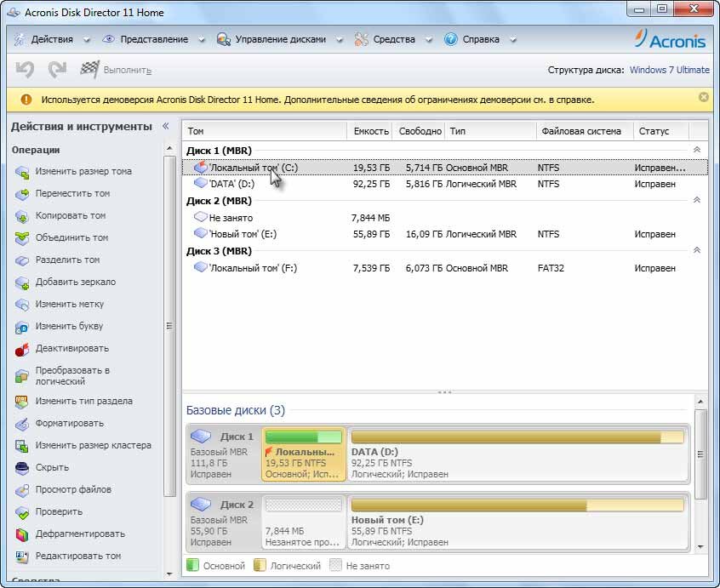The height and width of the screenshot is (588, 720).
Task: Open Windows 7 Ultimate disk layout link
Action: [669, 70]
